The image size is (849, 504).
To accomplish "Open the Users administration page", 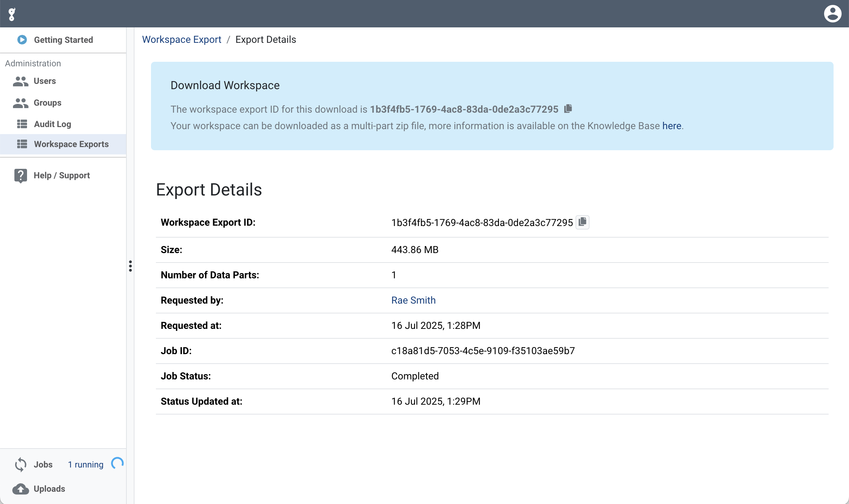I will pos(45,81).
